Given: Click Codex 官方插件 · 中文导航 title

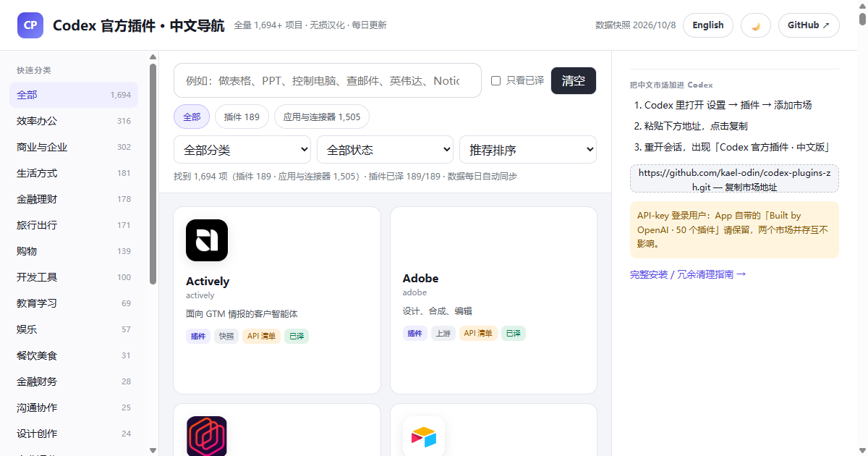Looking at the screenshot, I should click(x=139, y=25).
